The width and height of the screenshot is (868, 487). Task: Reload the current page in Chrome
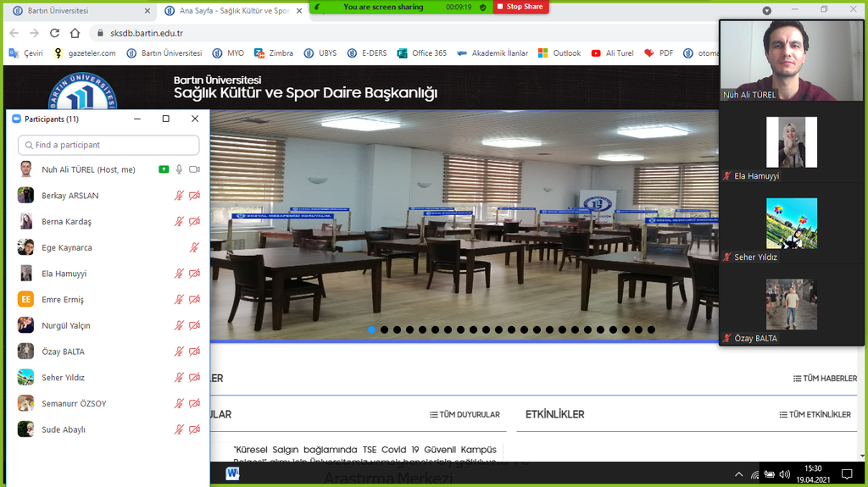click(54, 33)
